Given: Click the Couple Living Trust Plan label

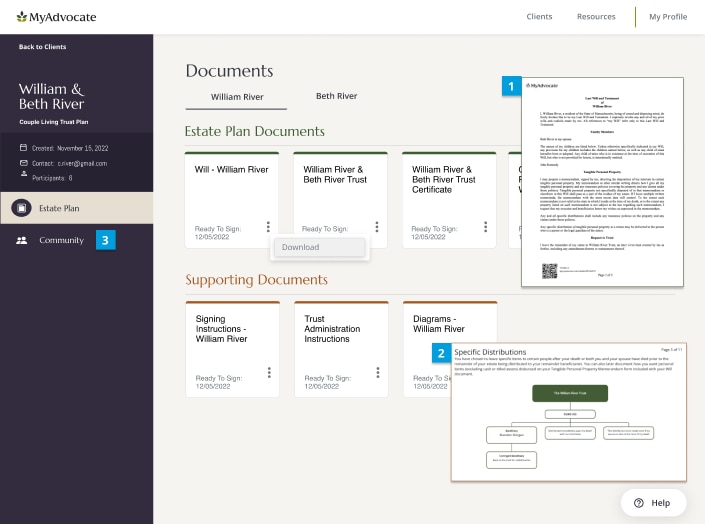Looking at the screenshot, I should click(54, 122).
